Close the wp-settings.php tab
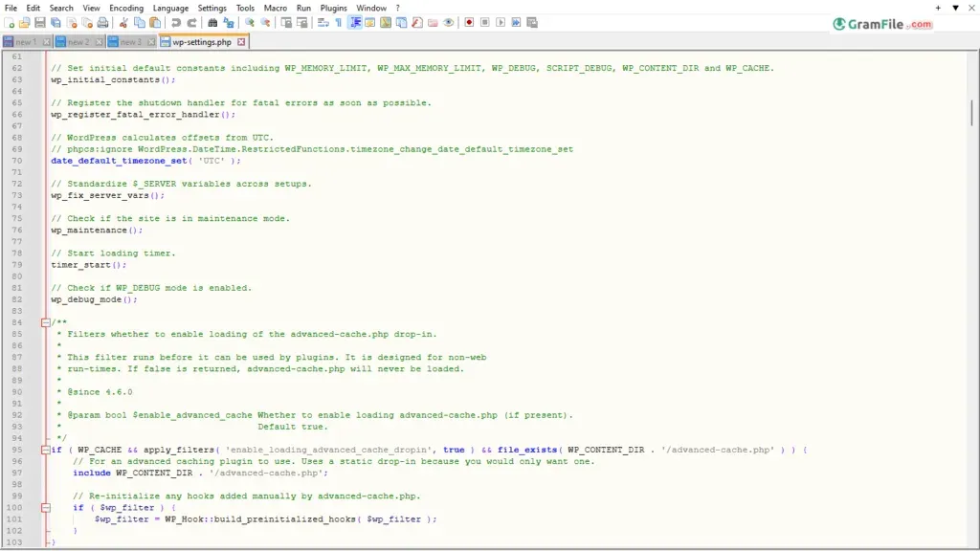The width and height of the screenshot is (980, 551). click(x=241, y=42)
